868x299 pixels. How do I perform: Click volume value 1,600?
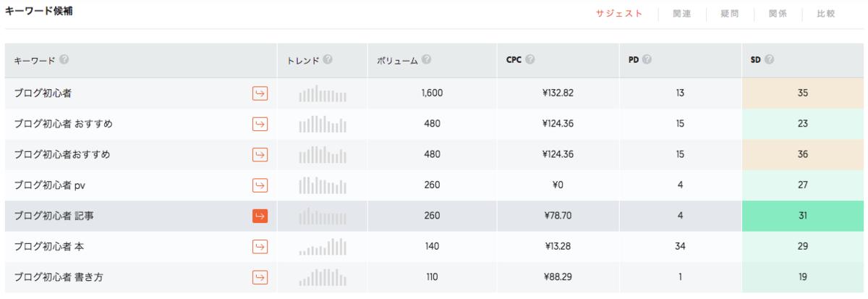[x=432, y=93]
